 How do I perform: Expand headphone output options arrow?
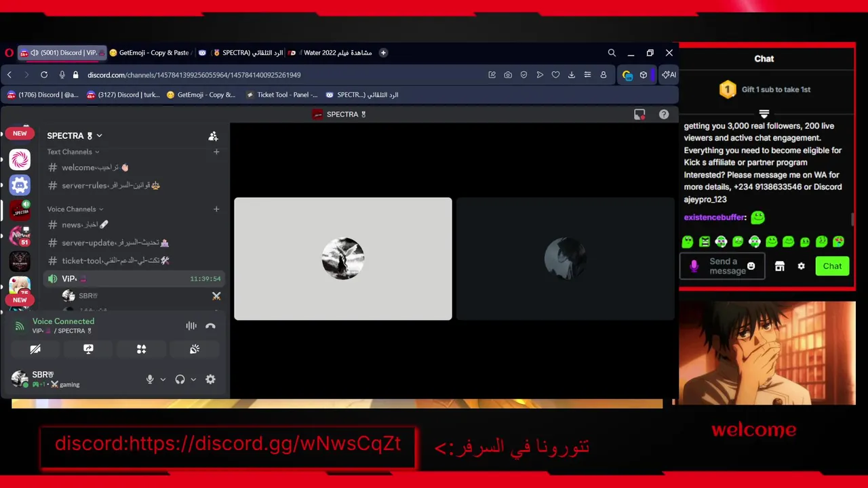click(x=193, y=380)
